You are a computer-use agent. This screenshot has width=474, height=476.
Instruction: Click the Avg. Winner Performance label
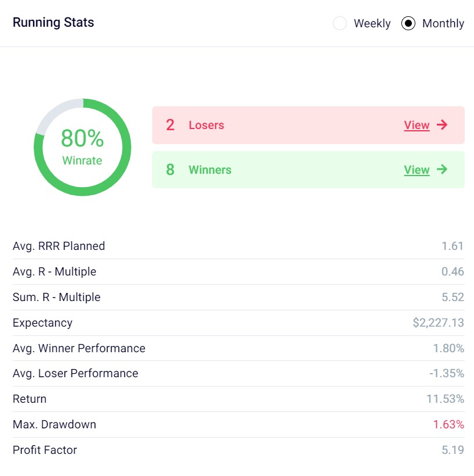tap(79, 348)
